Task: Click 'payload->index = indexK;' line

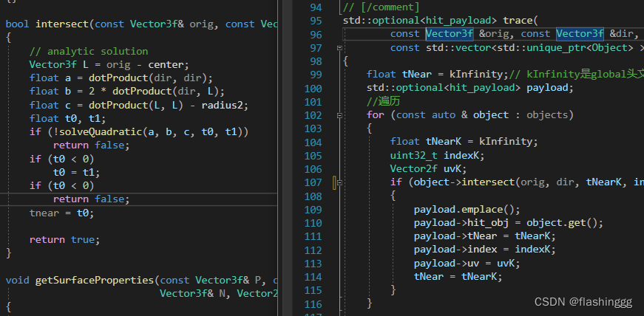Action: pos(484,250)
